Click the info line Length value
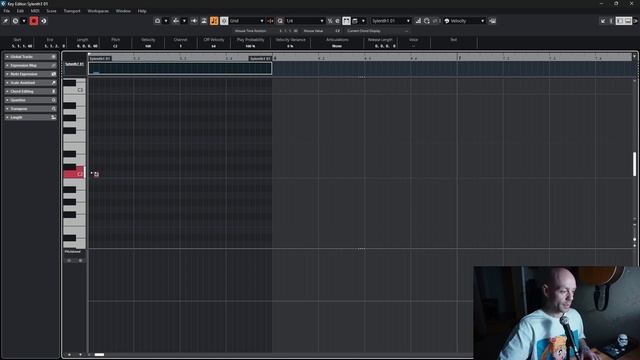The image size is (640, 360). click(87, 46)
